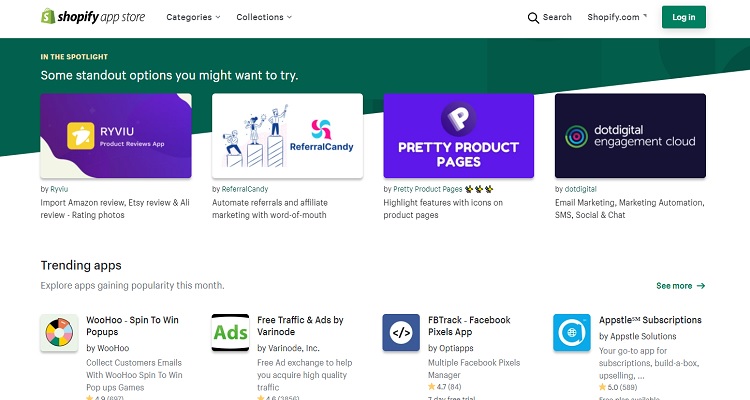Click the Shopify app store logo
Viewport: 750px width, 400px height.
93,17
